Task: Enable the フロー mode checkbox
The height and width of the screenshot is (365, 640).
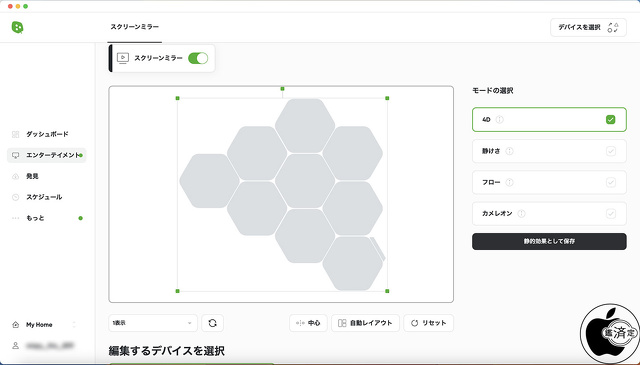Action: pyautogui.click(x=611, y=182)
